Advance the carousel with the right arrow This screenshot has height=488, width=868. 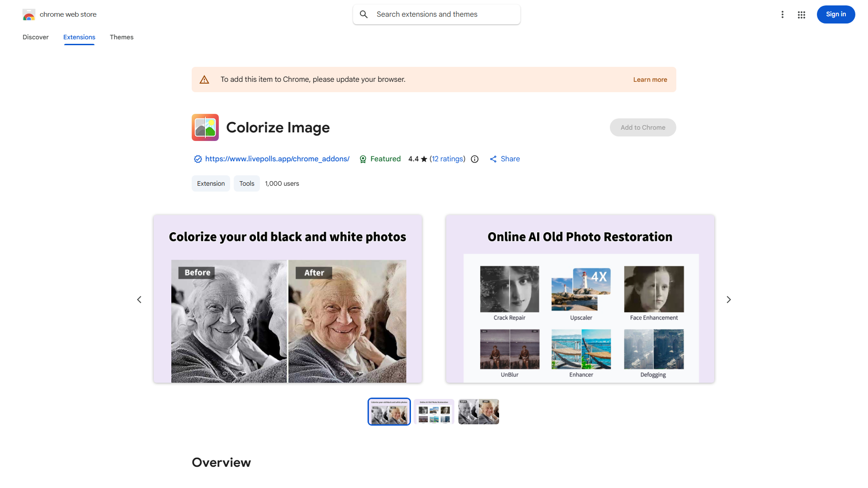tap(728, 299)
